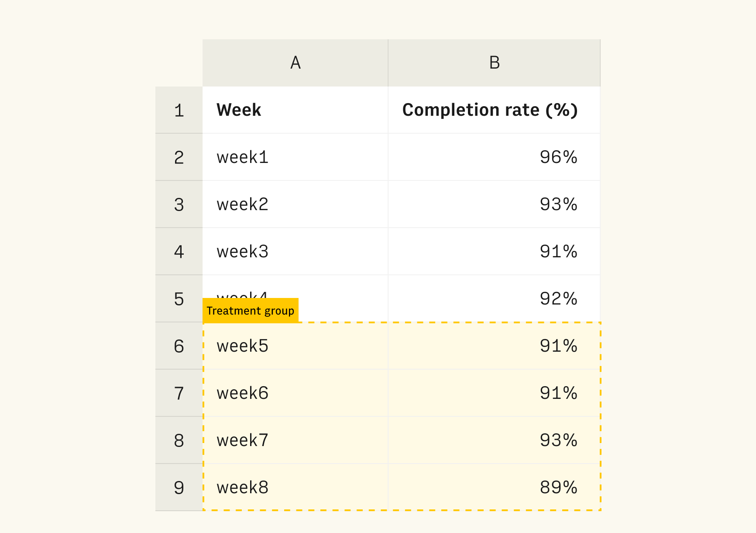Select row 7 header
756x533 pixels.
coord(179,393)
